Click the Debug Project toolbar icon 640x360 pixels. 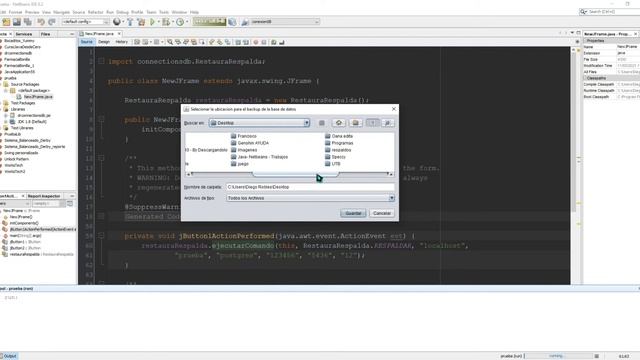coord(166,22)
